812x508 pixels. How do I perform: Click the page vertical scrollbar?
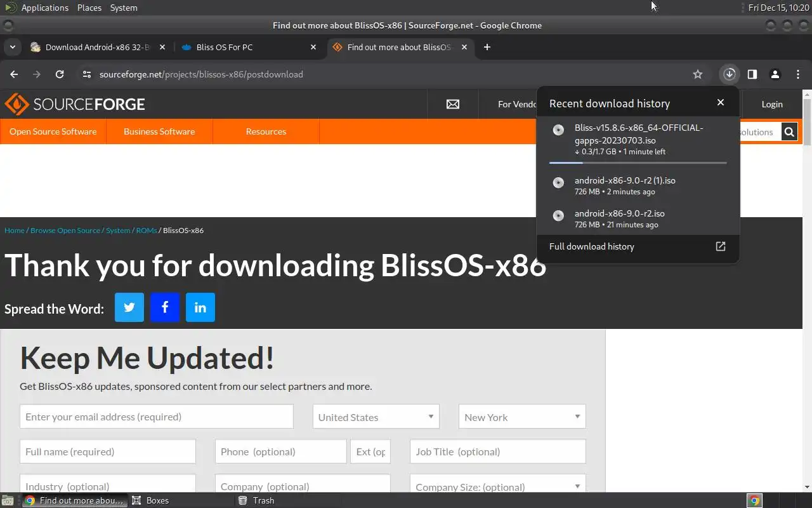[807, 123]
